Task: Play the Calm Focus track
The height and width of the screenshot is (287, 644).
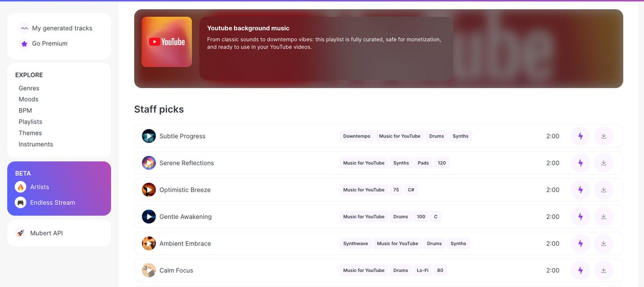Action: click(149, 270)
